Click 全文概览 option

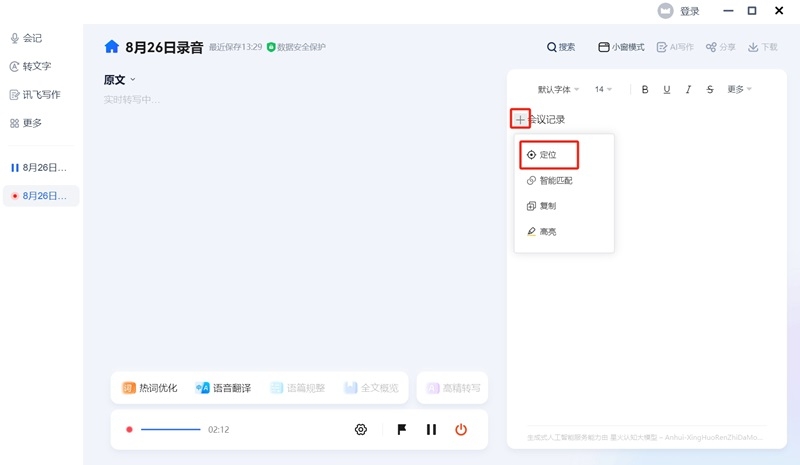[371, 388]
